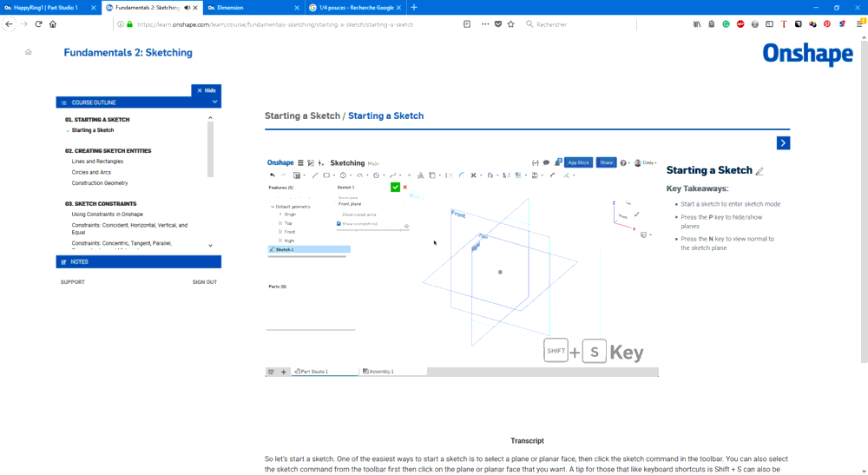868x475 pixels.
Task: Open Firefox library icon in toolbar
Action: (697, 23)
